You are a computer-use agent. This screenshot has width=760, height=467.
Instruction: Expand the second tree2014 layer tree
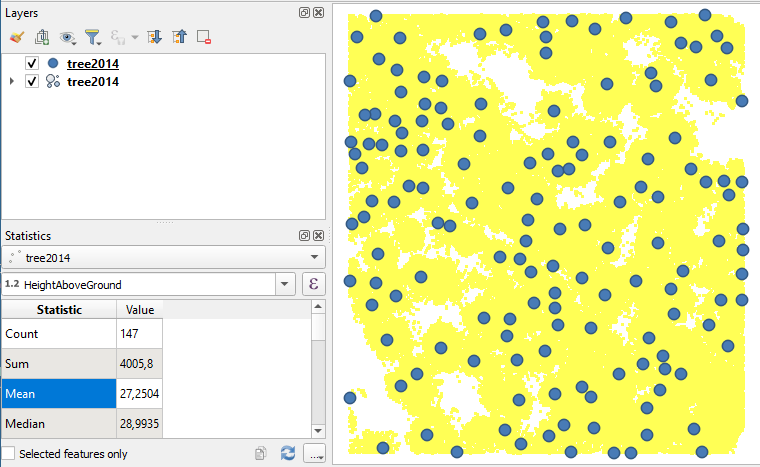coord(11,81)
